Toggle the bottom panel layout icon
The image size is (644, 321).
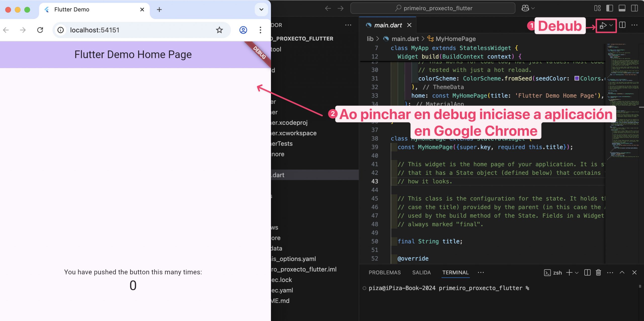click(x=622, y=8)
